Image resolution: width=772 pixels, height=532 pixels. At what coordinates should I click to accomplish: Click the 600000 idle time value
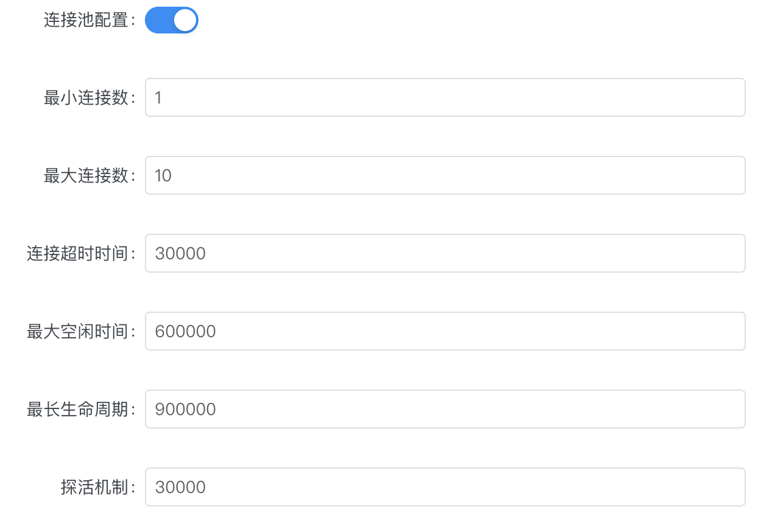(185, 331)
